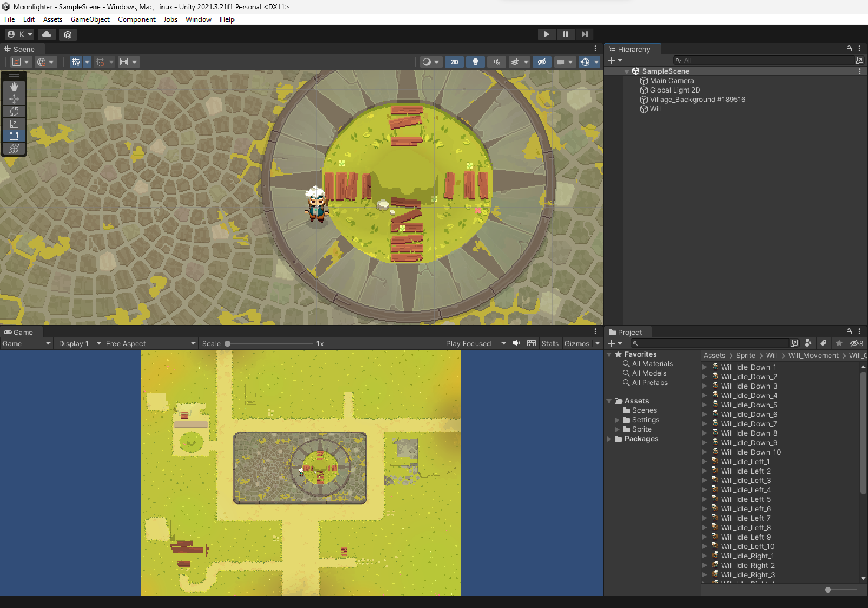Select the Rect tool
This screenshot has height=608, width=868.
[14, 136]
